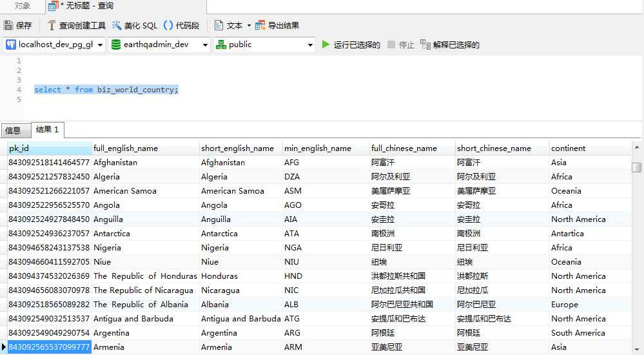Click Explain Selected (解释已选择的)

[x=450, y=45]
